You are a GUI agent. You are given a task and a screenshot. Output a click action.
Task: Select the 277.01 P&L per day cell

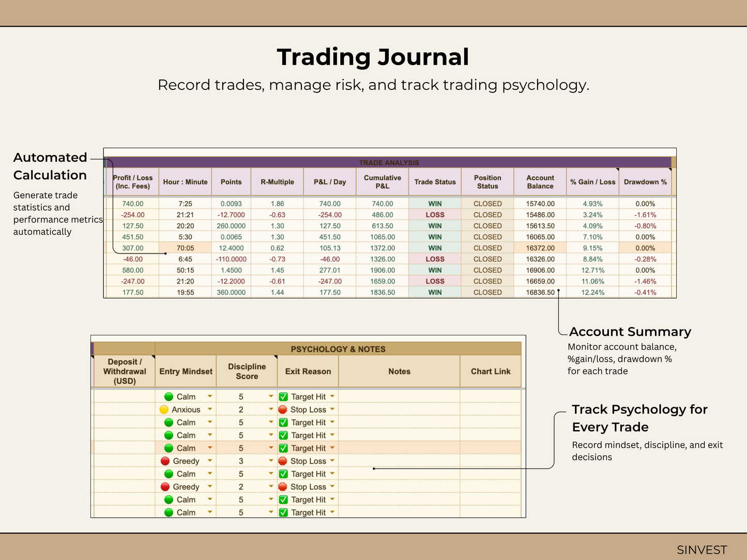pos(330,270)
